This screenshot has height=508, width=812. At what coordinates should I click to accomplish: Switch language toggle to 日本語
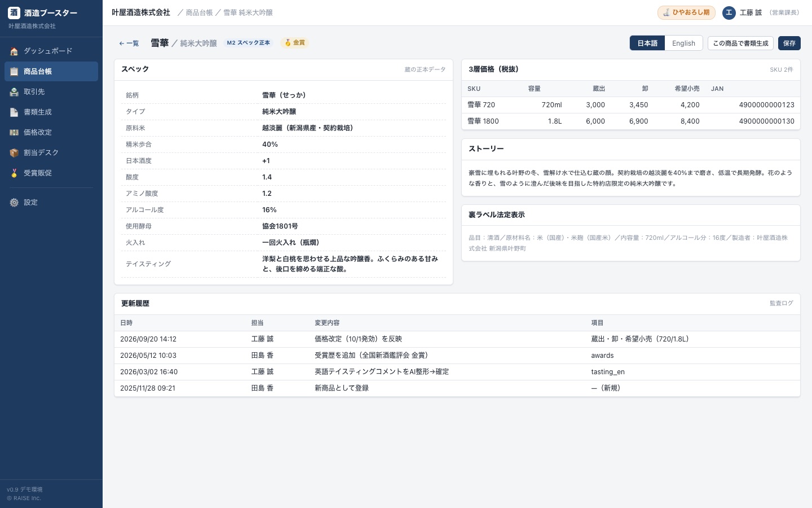[647, 43]
